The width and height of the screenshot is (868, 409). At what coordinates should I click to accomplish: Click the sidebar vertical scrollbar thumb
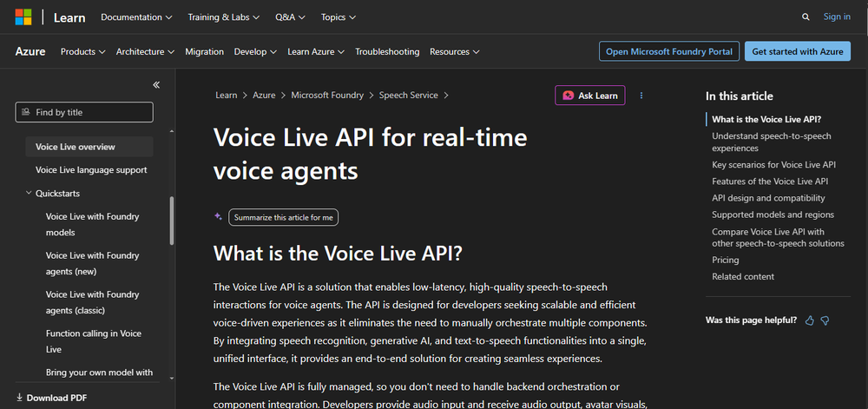click(172, 221)
